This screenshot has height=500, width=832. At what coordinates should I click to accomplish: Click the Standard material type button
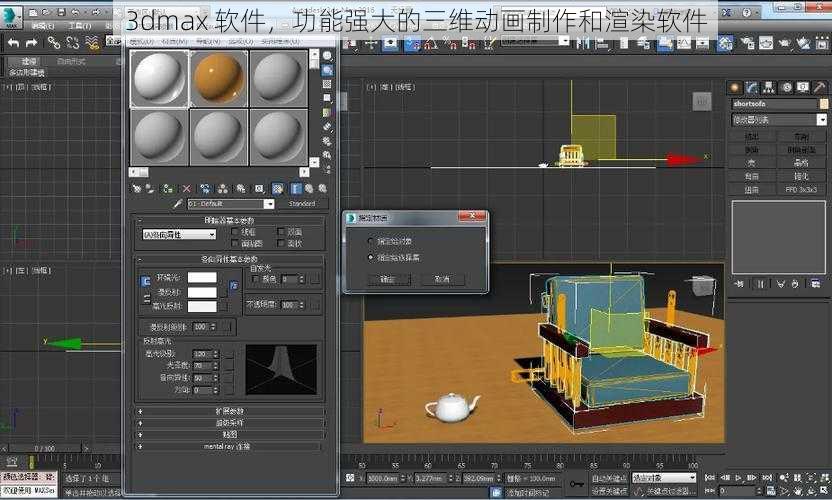tap(302, 204)
